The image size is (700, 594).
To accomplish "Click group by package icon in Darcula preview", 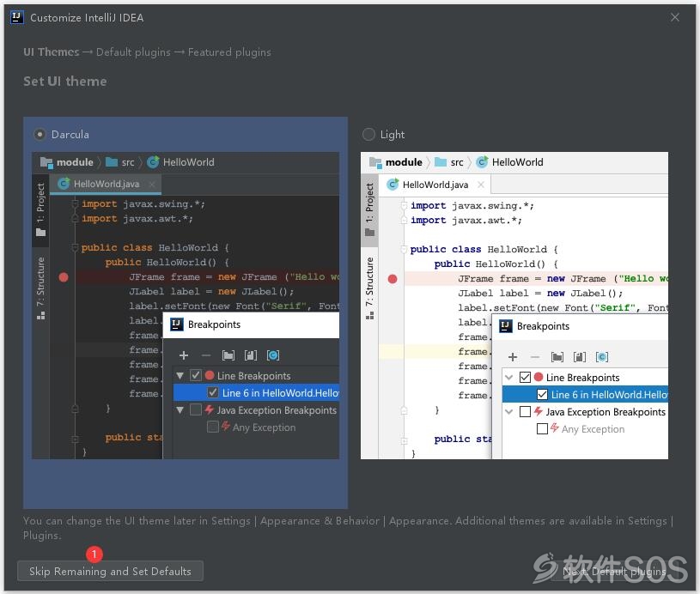I will pyautogui.click(x=228, y=355).
